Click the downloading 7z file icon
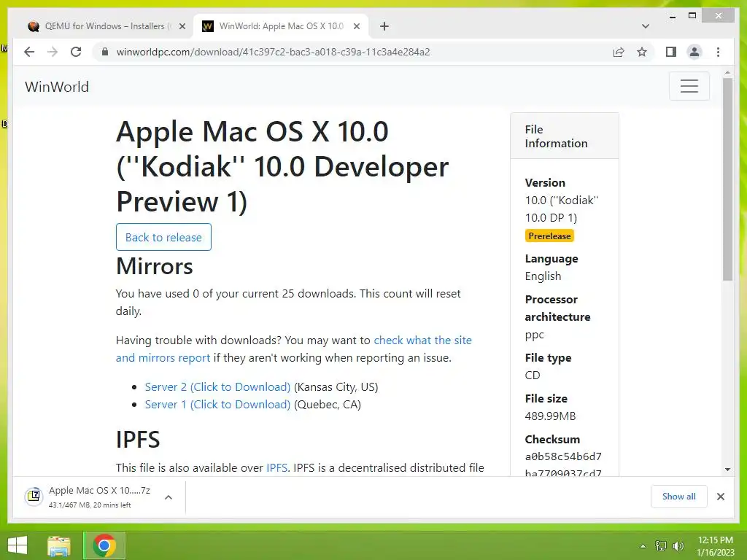Viewport: 747px width, 560px height. click(x=34, y=497)
